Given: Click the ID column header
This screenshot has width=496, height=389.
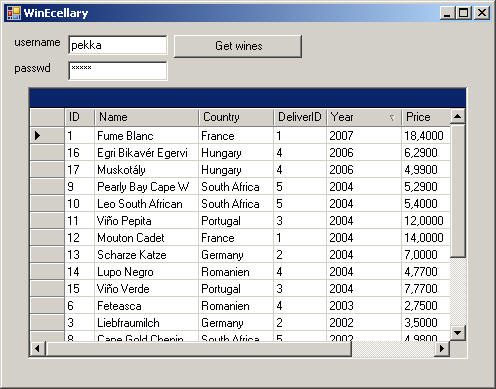Looking at the screenshot, I should tap(80, 117).
